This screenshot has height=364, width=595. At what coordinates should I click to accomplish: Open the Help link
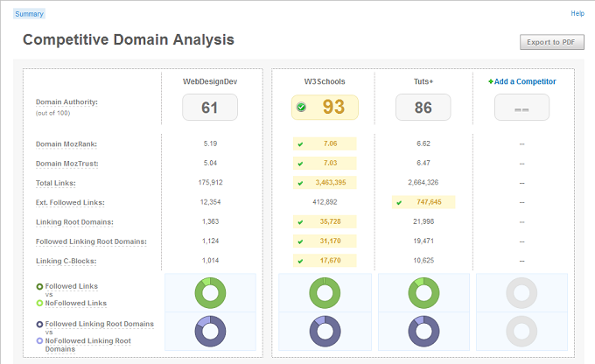(577, 13)
